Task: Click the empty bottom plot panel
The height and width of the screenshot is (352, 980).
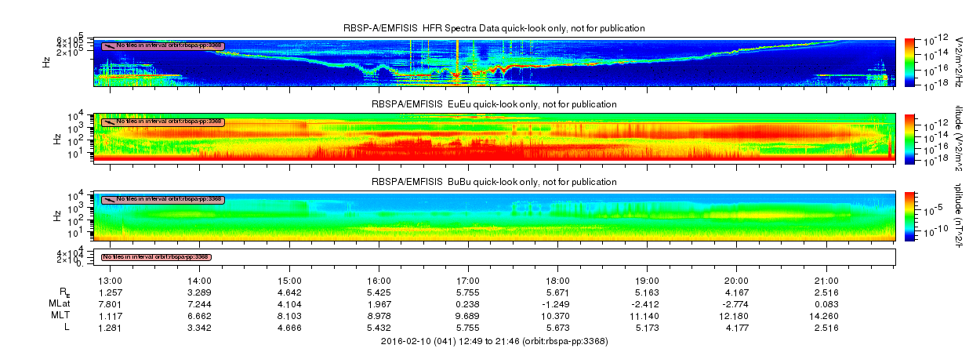Action: (x=495, y=256)
